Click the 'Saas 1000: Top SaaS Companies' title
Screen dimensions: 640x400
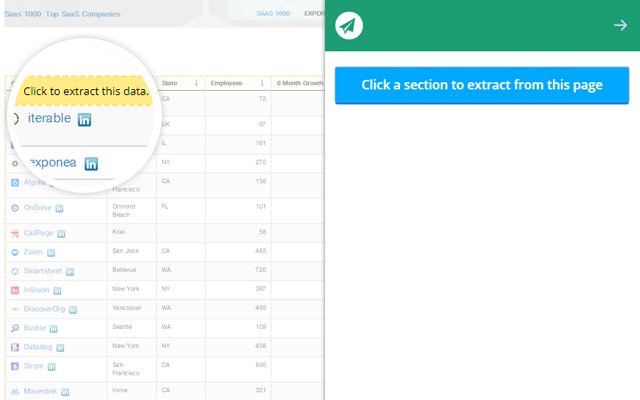pos(62,14)
